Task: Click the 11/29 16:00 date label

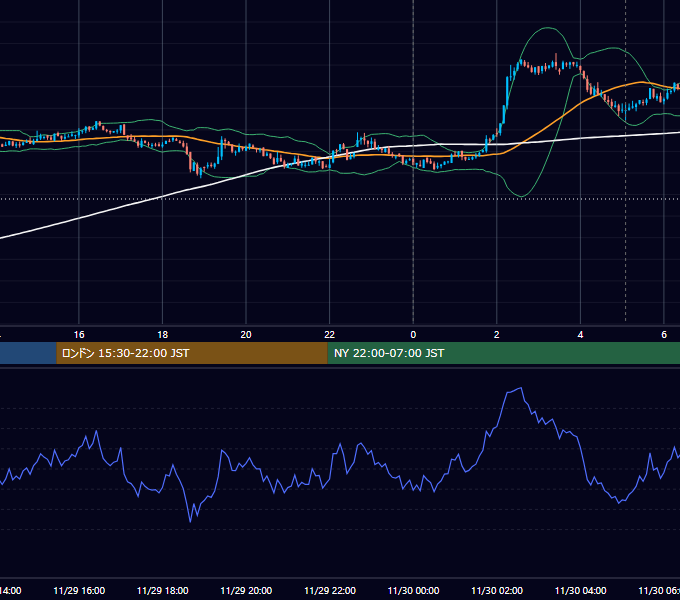Action: 79,590
